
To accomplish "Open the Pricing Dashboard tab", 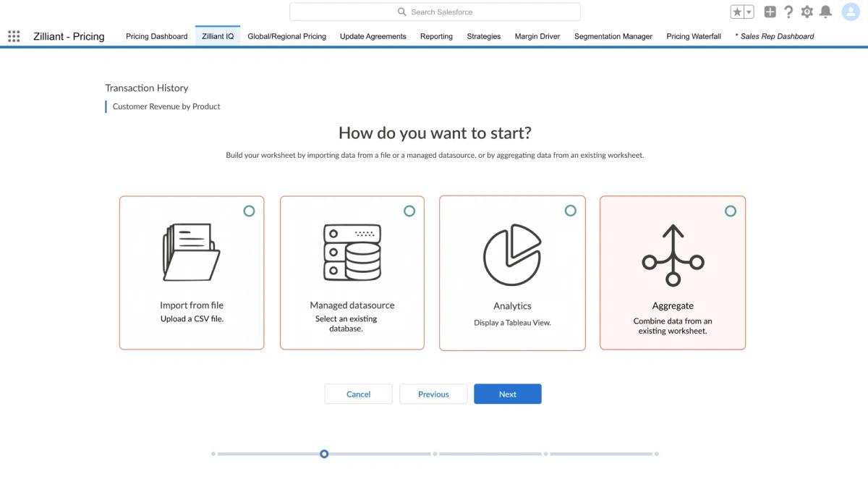I will click(157, 36).
